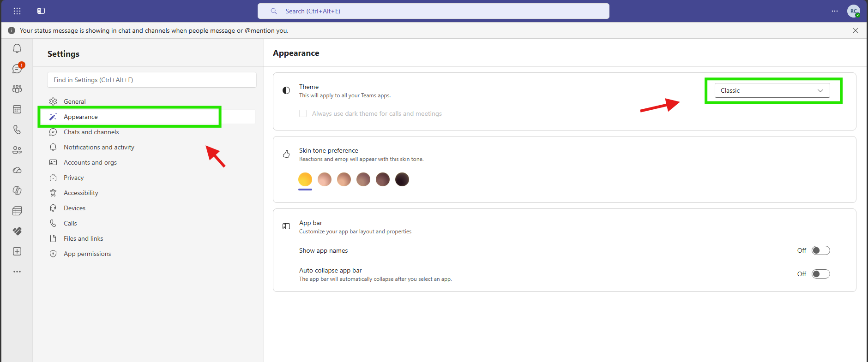The image size is (868, 362).
Task: Select the light skin tone swatch
Action: [325, 179]
